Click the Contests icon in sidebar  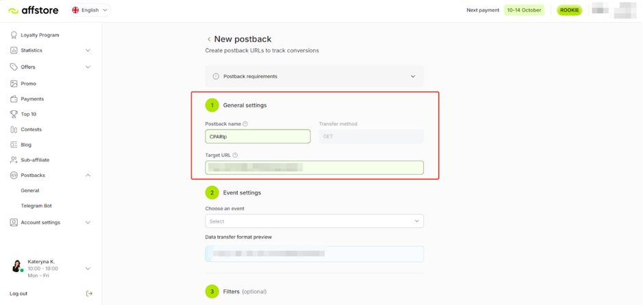pos(14,130)
